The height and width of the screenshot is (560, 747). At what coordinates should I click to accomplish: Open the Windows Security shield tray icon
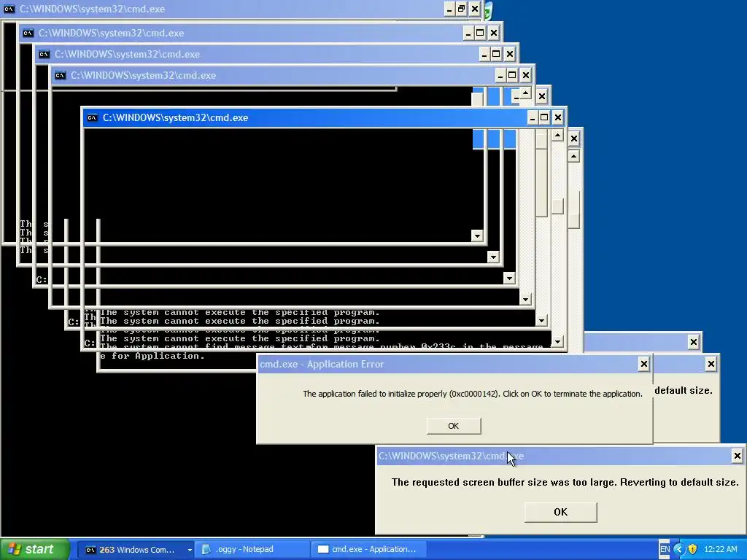[x=692, y=550]
